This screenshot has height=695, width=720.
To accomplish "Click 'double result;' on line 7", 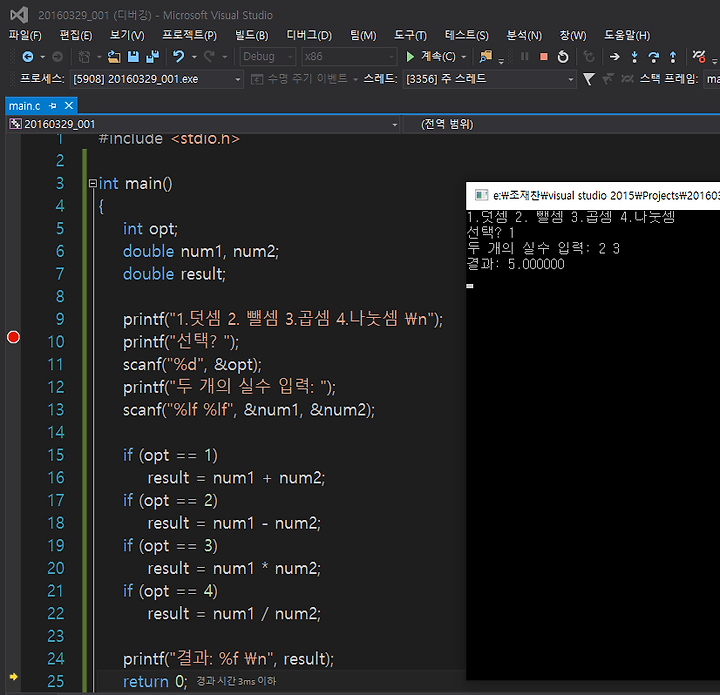I will (x=174, y=274).
